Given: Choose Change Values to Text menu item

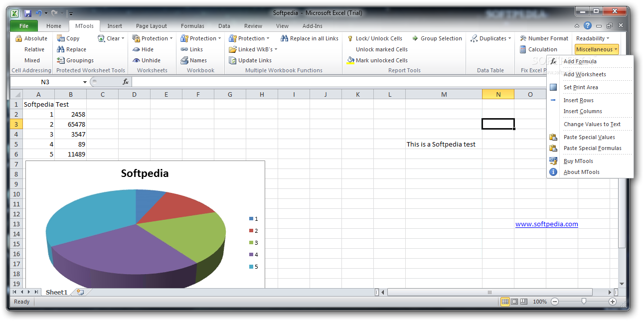Looking at the screenshot, I should 590,124.
